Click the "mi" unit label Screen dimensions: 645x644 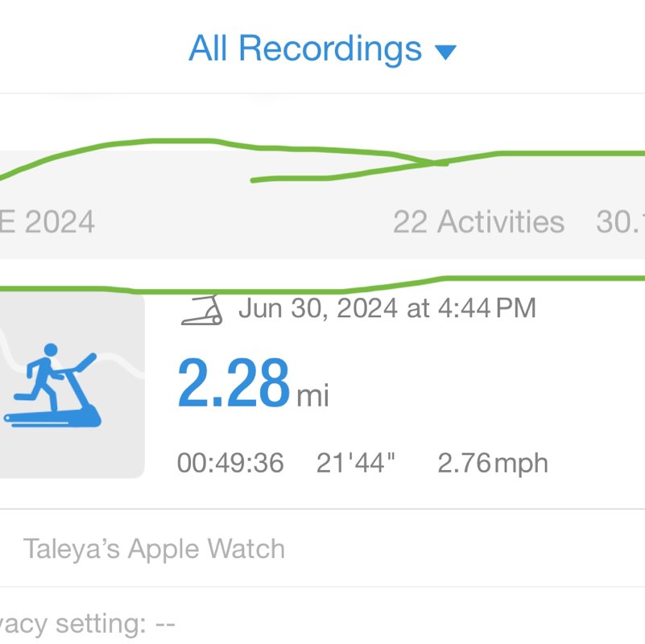click(x=313, y=396)
